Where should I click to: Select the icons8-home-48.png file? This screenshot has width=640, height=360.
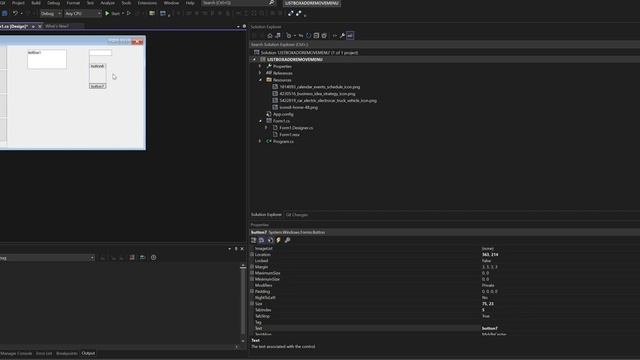click(298, 107)
